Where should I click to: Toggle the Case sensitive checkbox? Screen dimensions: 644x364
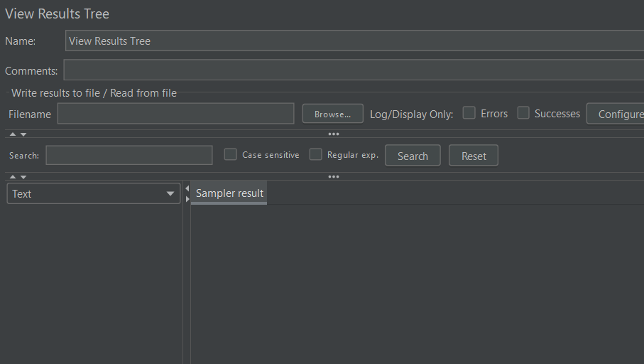231,155
